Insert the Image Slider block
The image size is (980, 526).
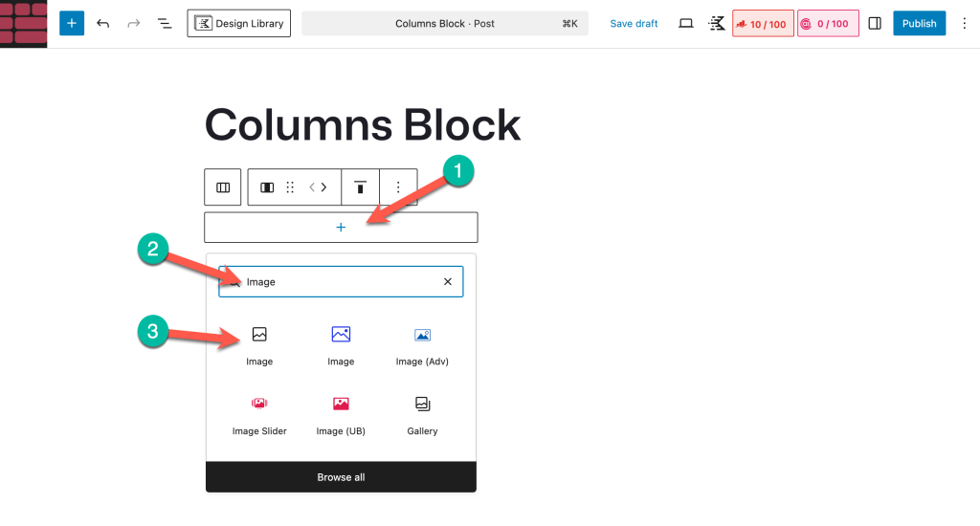coord(259,414)
